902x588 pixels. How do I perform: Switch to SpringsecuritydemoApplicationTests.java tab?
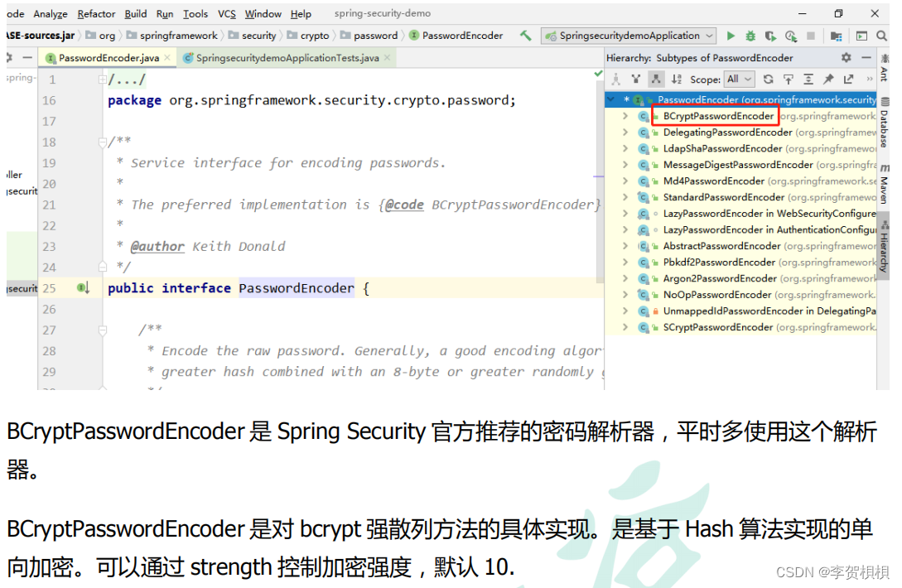coord(287,58)
